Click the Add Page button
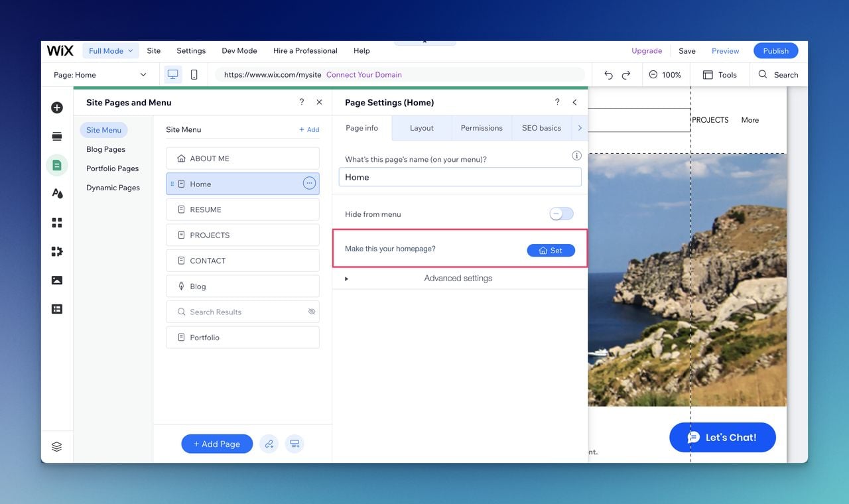 pos(217,444)
